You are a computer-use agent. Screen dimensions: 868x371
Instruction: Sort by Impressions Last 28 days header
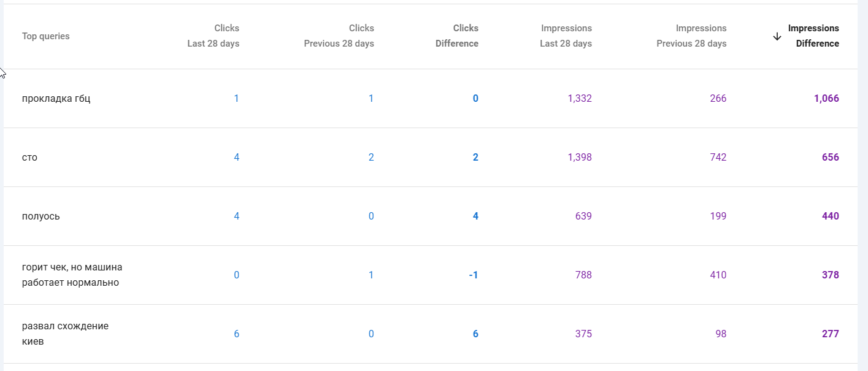[x=566, y=36]
